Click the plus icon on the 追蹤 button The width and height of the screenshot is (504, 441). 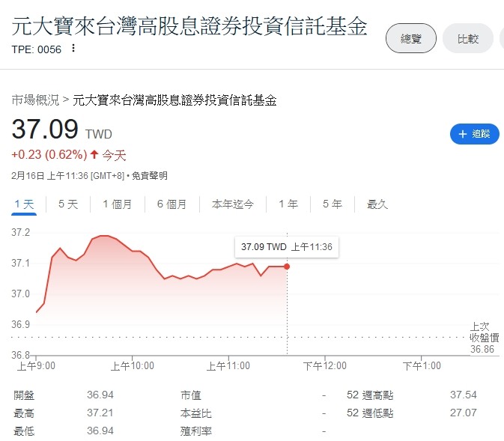pos(463,134)
